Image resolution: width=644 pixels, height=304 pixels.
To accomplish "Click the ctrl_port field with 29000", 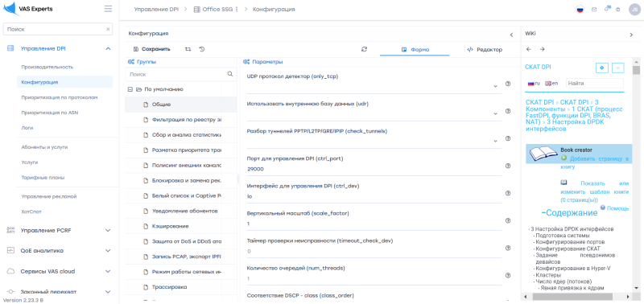I will tap(374, 169).
